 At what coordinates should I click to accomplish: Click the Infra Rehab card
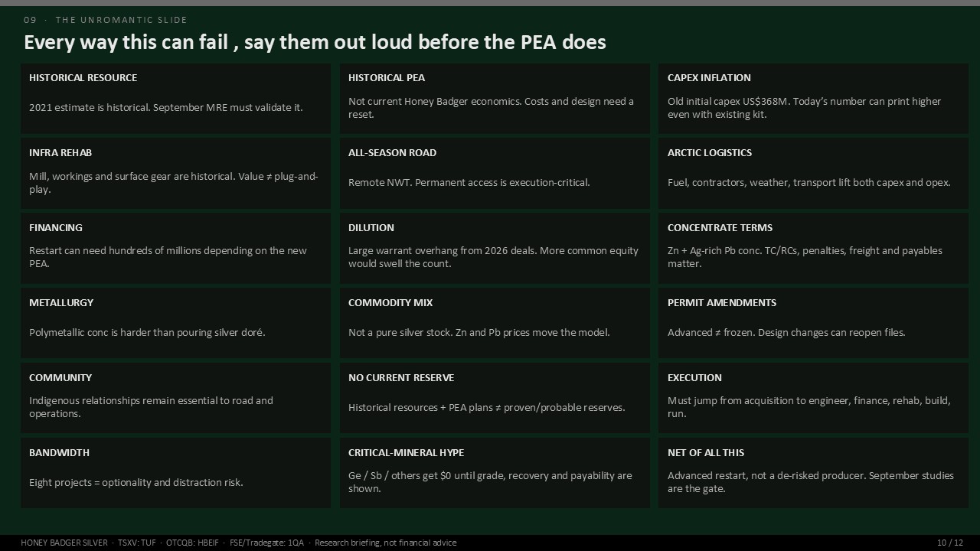tap(175, 174)
